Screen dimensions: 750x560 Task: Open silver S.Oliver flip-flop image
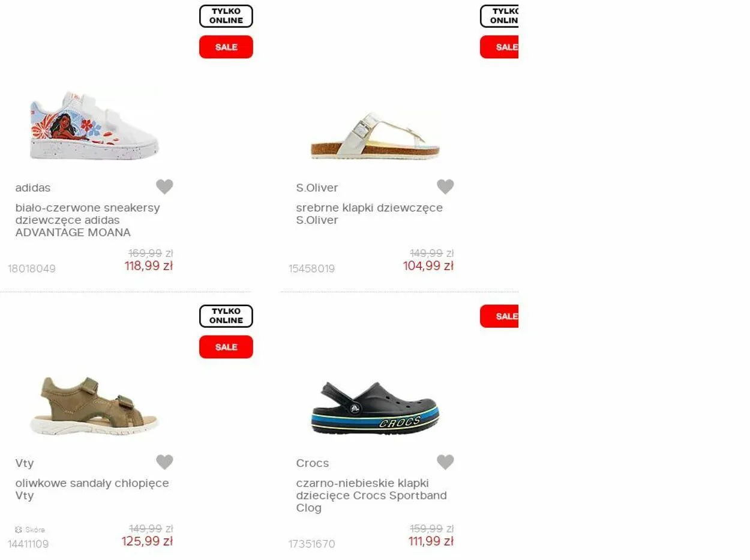click(375, 136)
